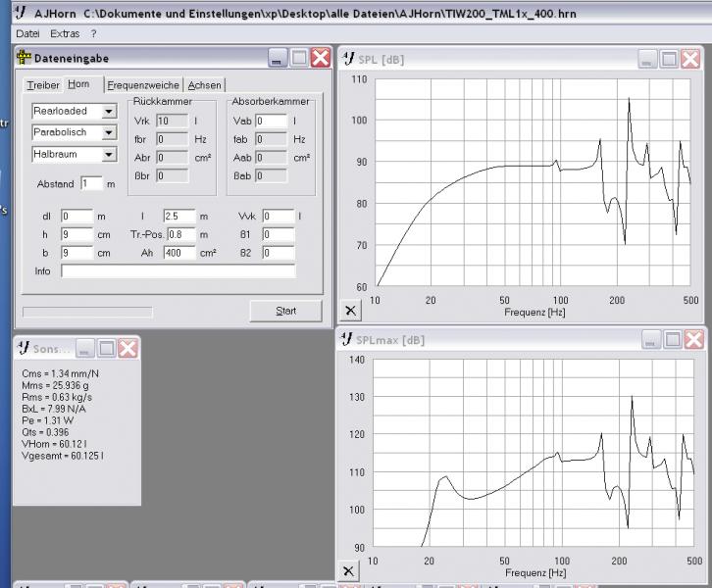
Task: Click the Ah mouth area input field
Action: 178,253
